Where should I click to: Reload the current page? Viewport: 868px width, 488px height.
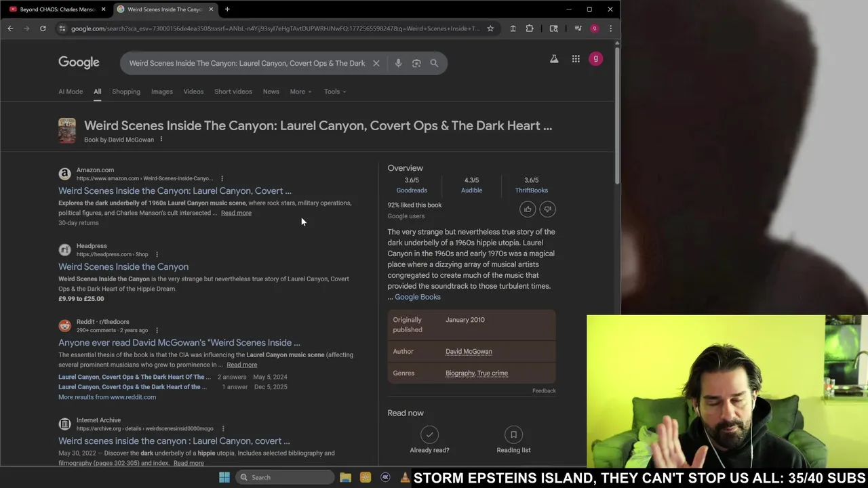(x=43, y=28)
